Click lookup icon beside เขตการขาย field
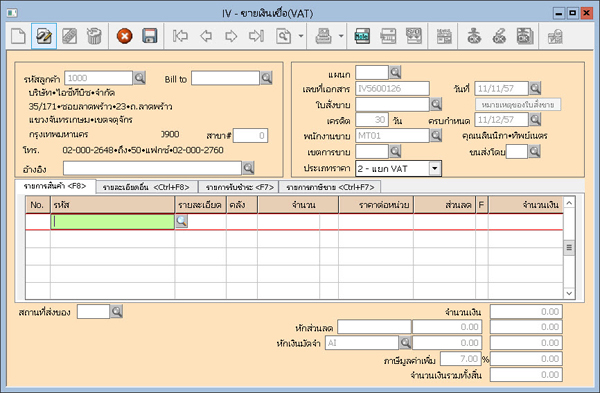Image resolution: width=600 pixels, height=393 pixels. 395,152
